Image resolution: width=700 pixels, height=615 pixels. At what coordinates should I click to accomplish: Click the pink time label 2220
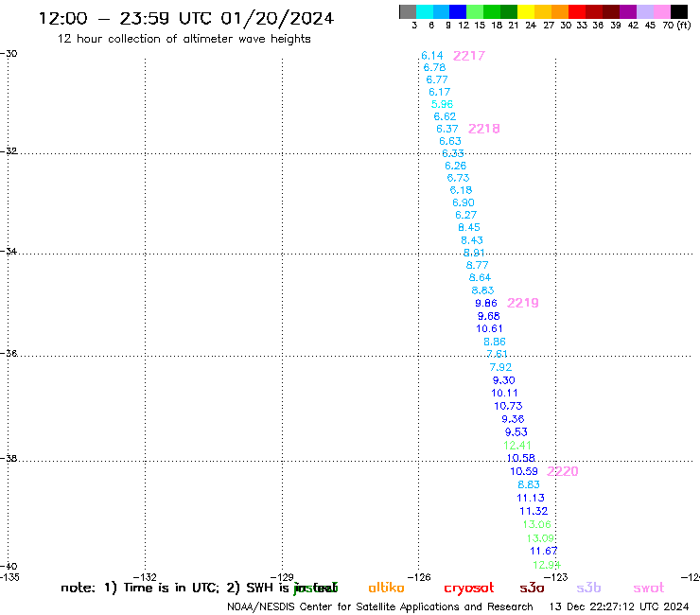pos(563,471)
